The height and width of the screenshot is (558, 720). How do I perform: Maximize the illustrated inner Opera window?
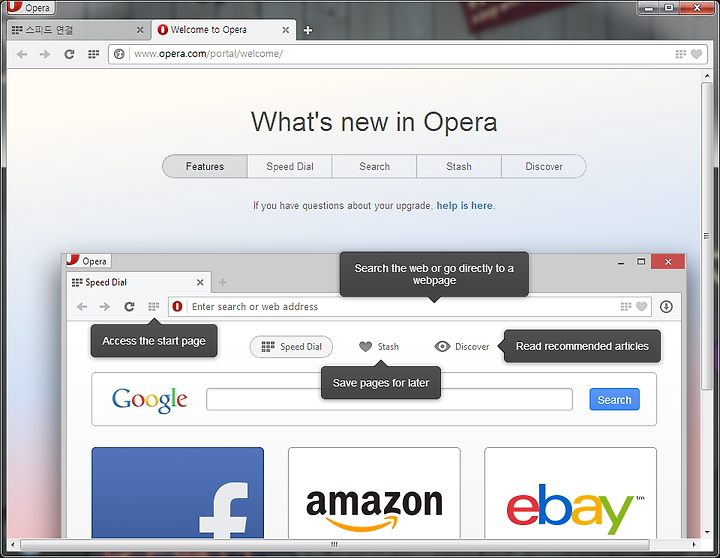(641, 262)
